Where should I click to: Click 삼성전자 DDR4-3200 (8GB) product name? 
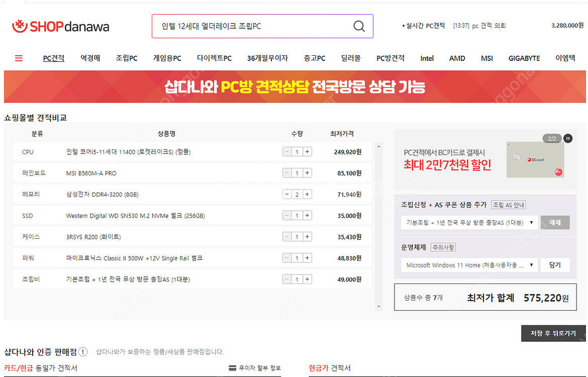[x=103, y=195]
